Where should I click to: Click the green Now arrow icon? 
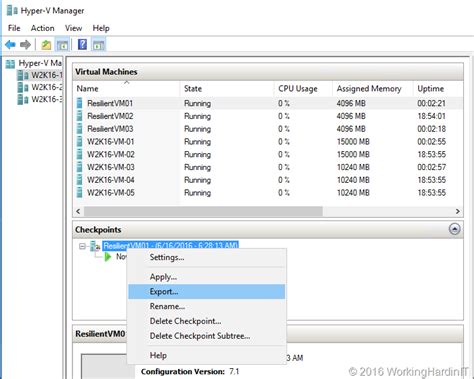(x=108, y=257)
